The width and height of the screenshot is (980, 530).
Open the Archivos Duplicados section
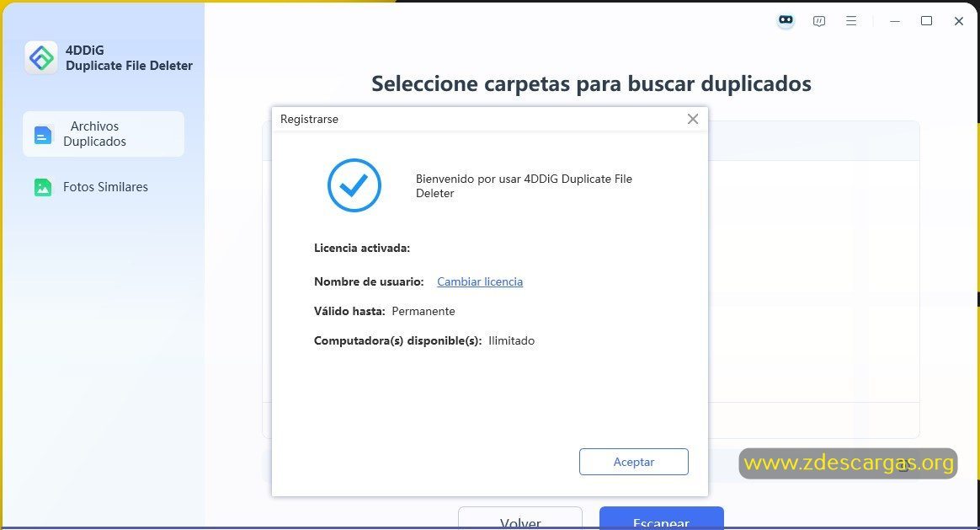click(x=103, y=134)
